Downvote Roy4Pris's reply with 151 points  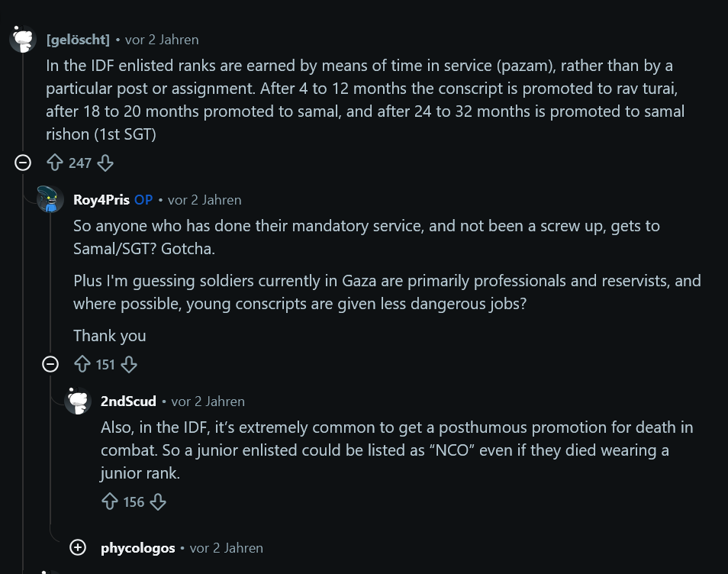point(129,364)
